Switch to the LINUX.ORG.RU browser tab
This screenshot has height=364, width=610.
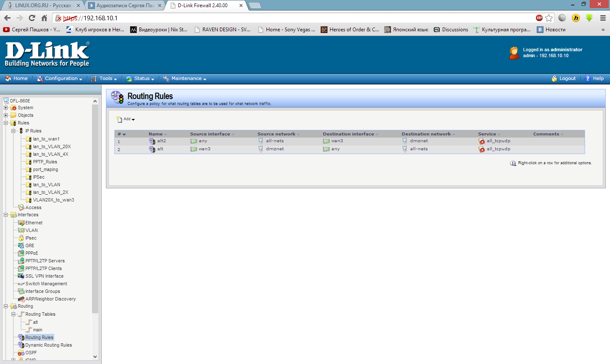click(44, 6)
